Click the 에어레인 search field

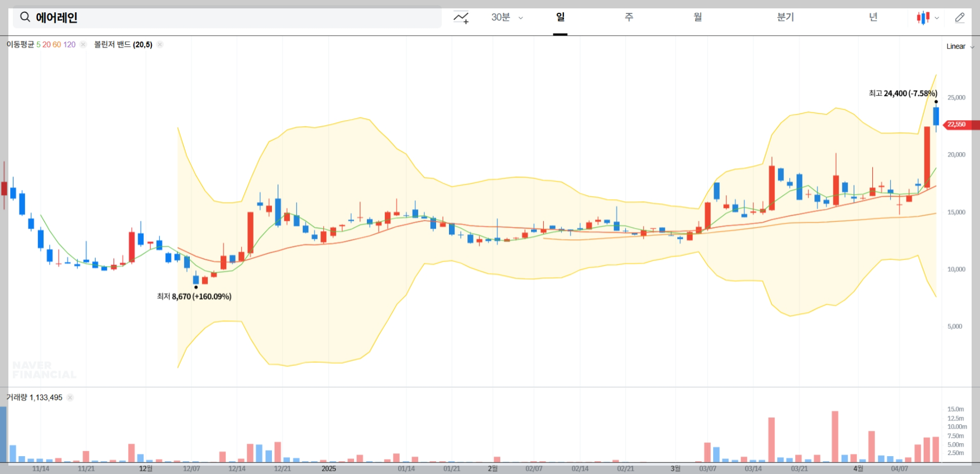pos(227,17)
